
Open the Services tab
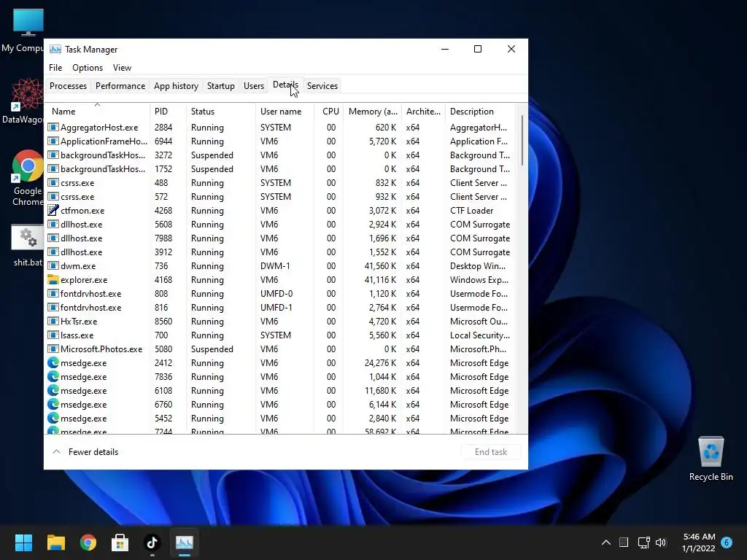322,86
